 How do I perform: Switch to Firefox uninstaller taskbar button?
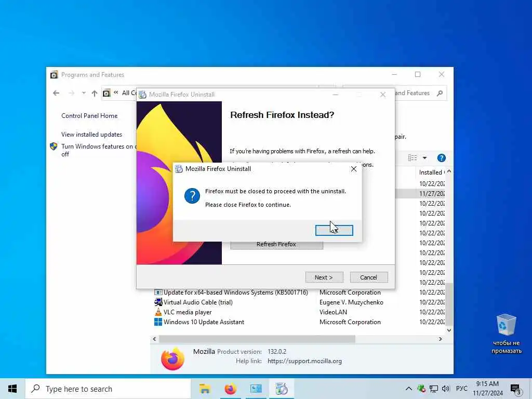point(282,389)
